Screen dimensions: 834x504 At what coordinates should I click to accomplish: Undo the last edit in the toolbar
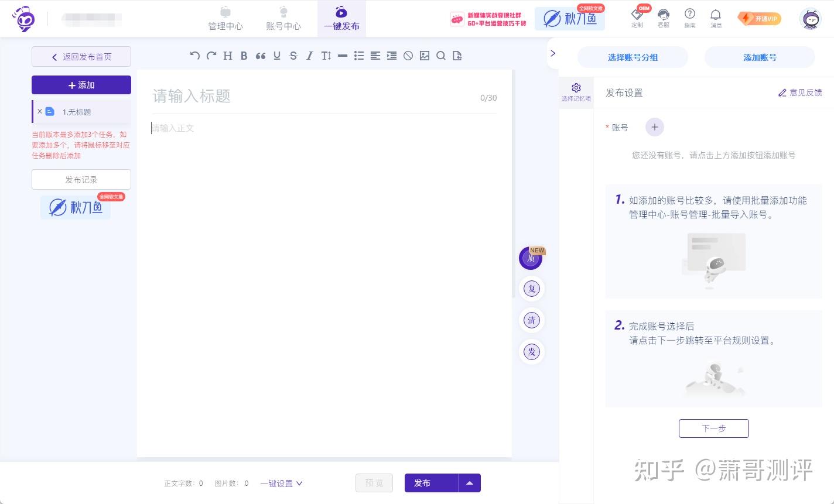[195, 56]
